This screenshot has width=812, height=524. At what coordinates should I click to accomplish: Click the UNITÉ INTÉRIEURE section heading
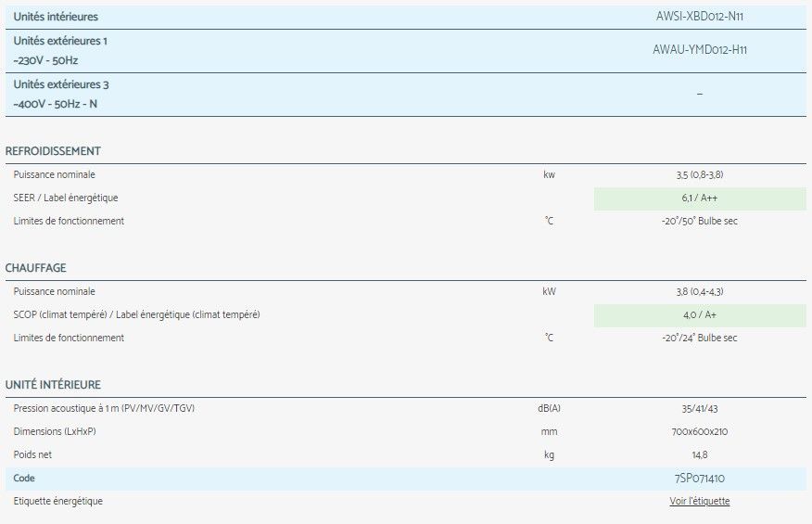click(x=53, y=385)
